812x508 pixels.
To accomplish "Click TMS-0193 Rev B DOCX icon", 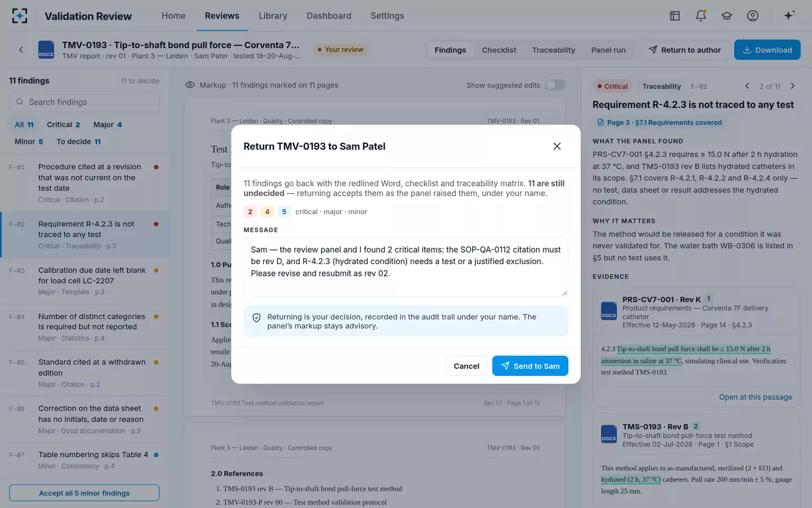I will 609,434.
